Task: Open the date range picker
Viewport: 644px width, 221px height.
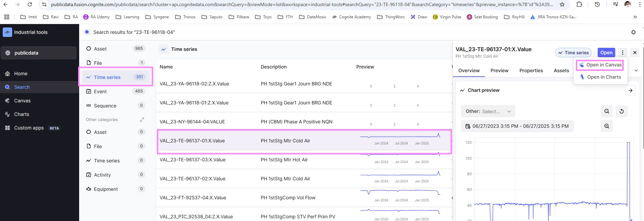Action: coord(517,126)
